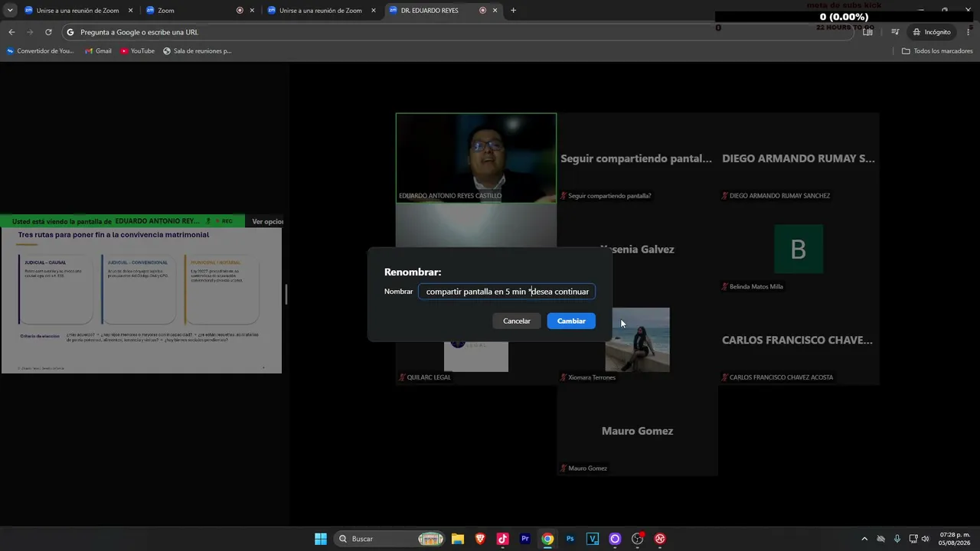Select the Diego Armando Rumay Sanchez participant tile
Screen dimensions: 980x551
799,158
